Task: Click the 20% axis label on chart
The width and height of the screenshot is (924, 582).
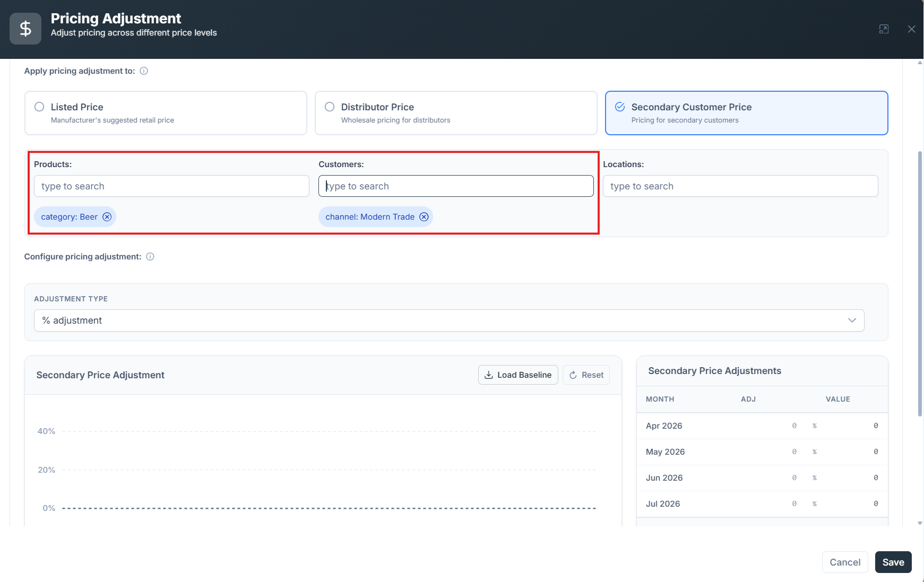Action: point(46,470)
